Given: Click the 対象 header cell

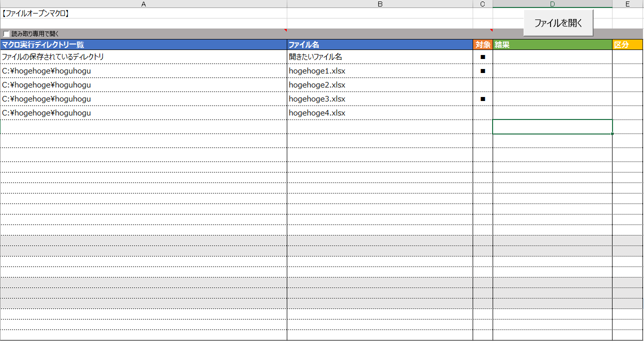Looking at the screenshot, I should click(483, 44).
